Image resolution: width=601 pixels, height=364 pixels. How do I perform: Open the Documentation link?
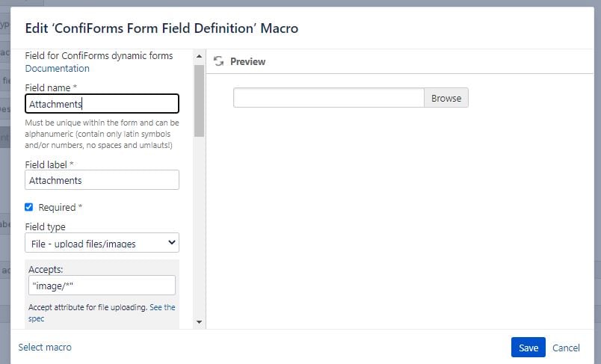[57, 69]
